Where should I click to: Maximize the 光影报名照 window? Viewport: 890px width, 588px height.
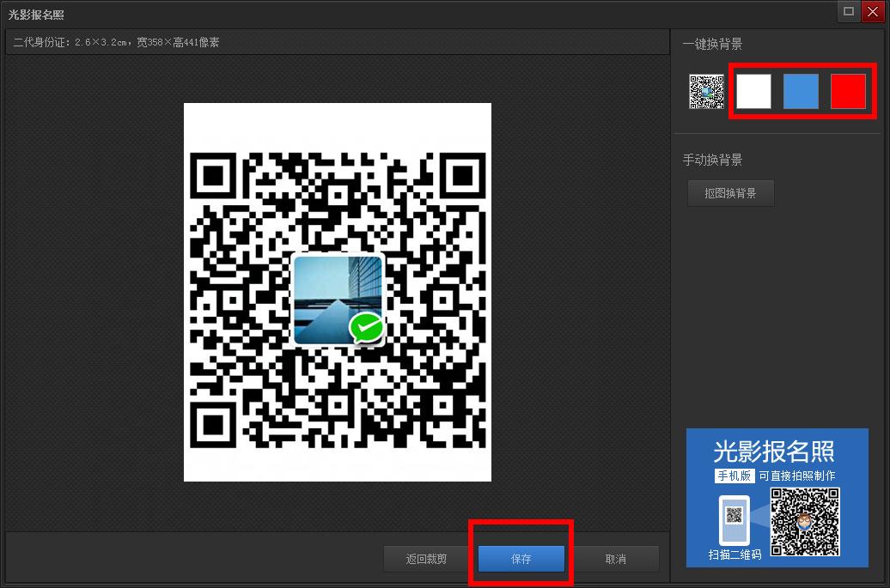pos(849,12)
